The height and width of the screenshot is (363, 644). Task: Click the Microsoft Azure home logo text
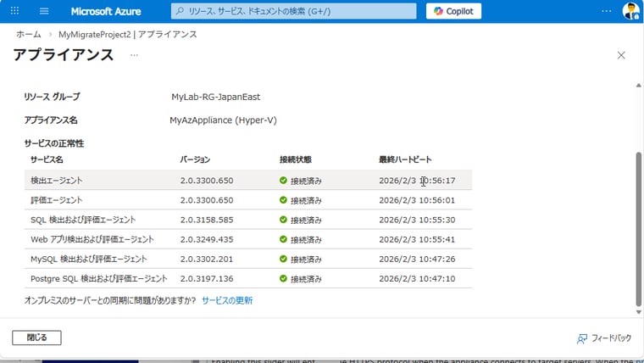coord(106,12)
